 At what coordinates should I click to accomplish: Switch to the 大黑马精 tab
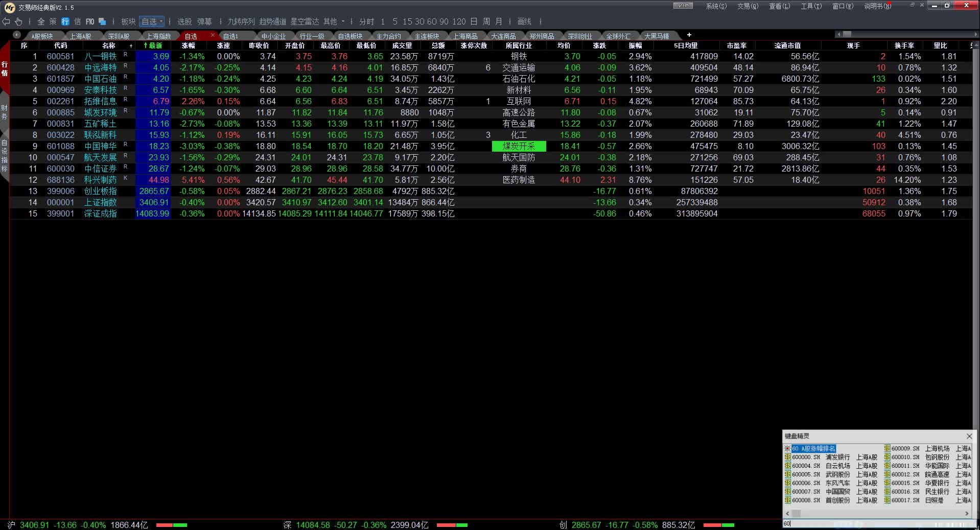[657, 36]
